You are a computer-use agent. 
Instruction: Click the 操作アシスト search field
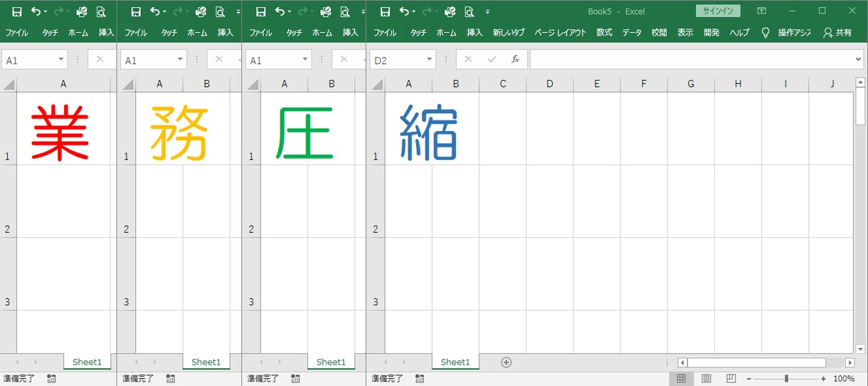pyautogui.click(x=794, y=33)
